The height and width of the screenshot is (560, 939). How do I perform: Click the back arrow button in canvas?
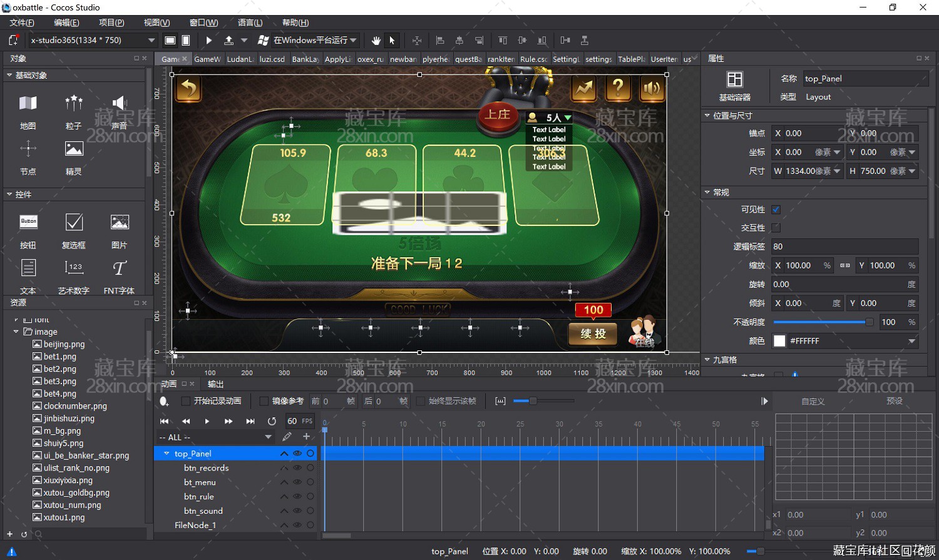pyautogui.click(x=188, y=89)
